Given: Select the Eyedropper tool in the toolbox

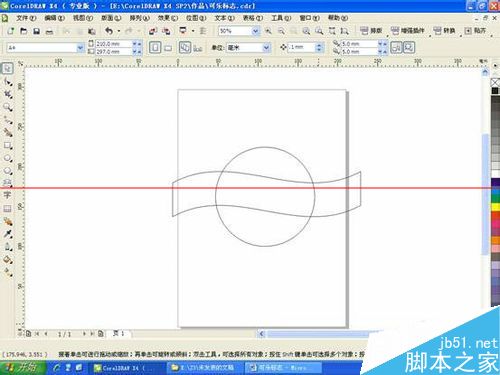Looking at the screenshot, I should 7,234.
